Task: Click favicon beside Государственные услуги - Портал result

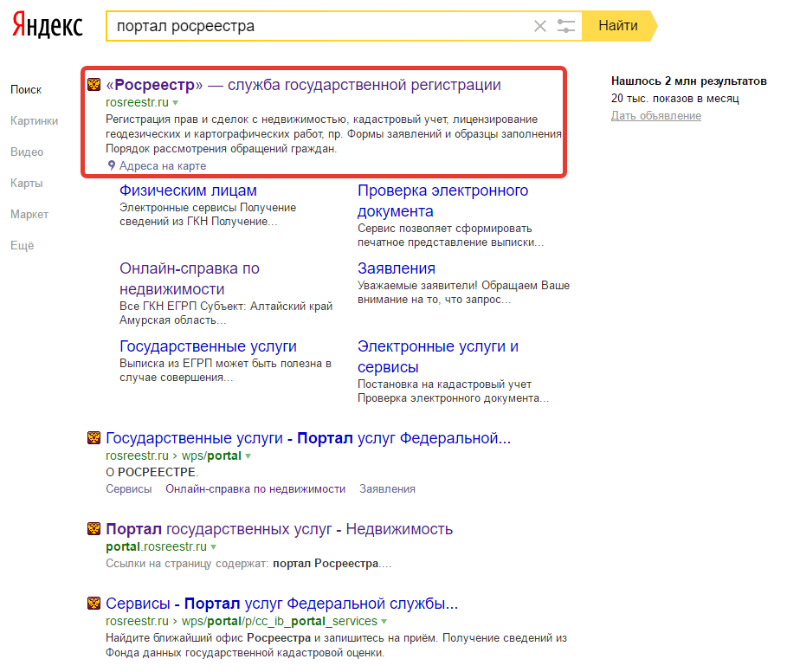Action: point(94,438)
